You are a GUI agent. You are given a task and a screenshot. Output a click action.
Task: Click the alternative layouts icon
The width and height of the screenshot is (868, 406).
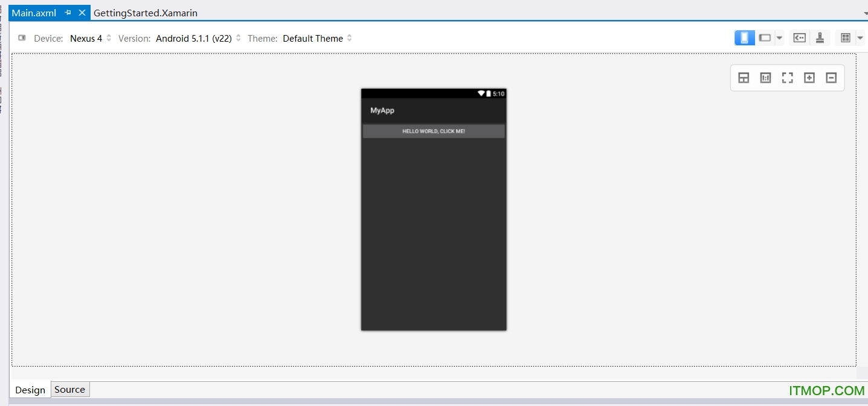[845, 37]
